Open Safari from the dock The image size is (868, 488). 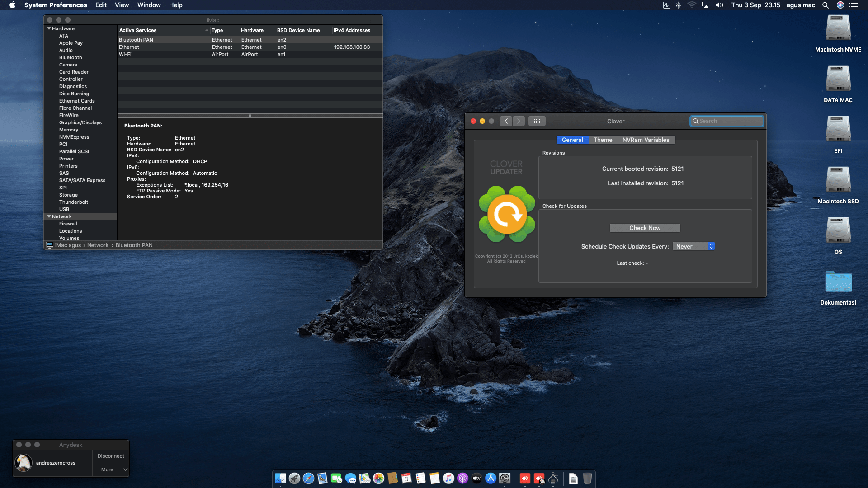click(x=308, y=478)
